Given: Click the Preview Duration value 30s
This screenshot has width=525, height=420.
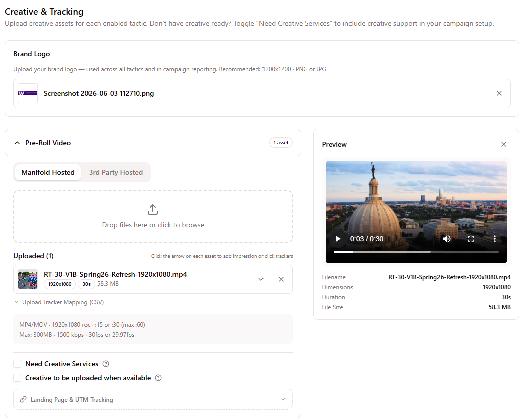Looking at the screenshot, I should (506, 297).
